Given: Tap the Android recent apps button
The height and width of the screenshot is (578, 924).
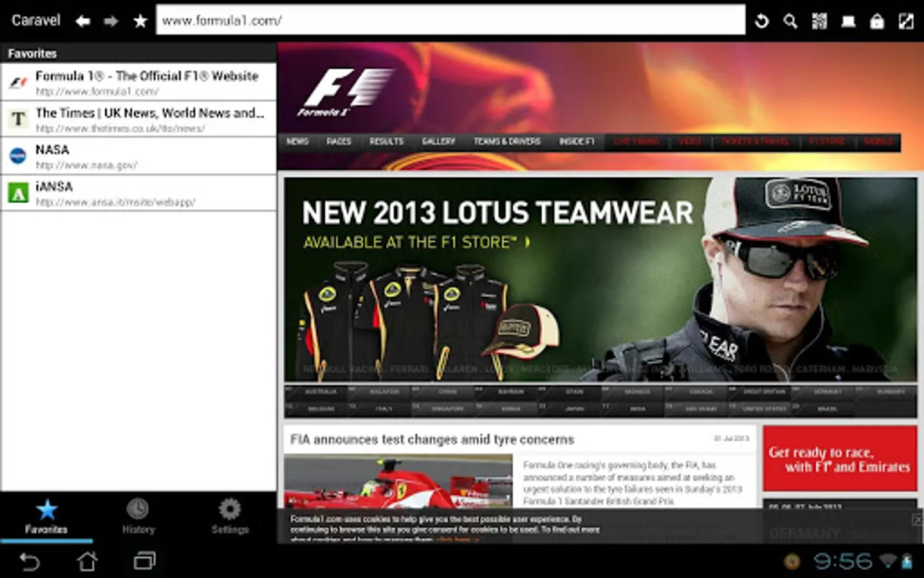Looking at the screenshot, I should [144, 562].
